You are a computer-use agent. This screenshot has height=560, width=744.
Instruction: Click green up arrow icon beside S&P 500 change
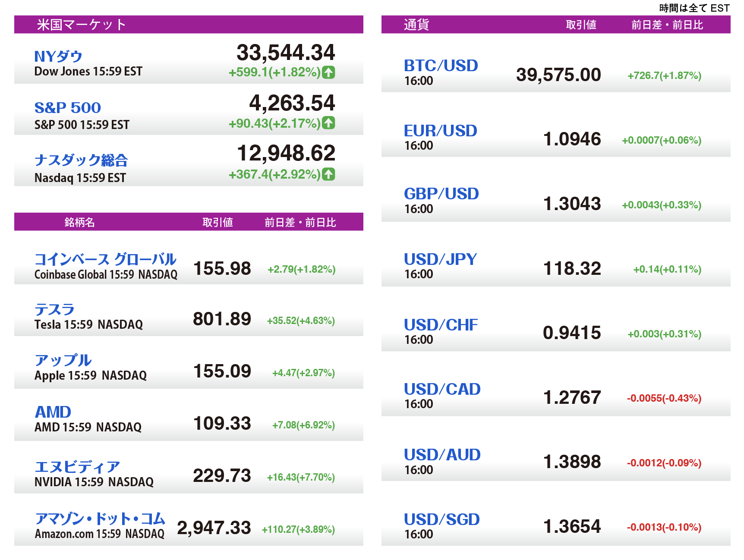(328, 123)
